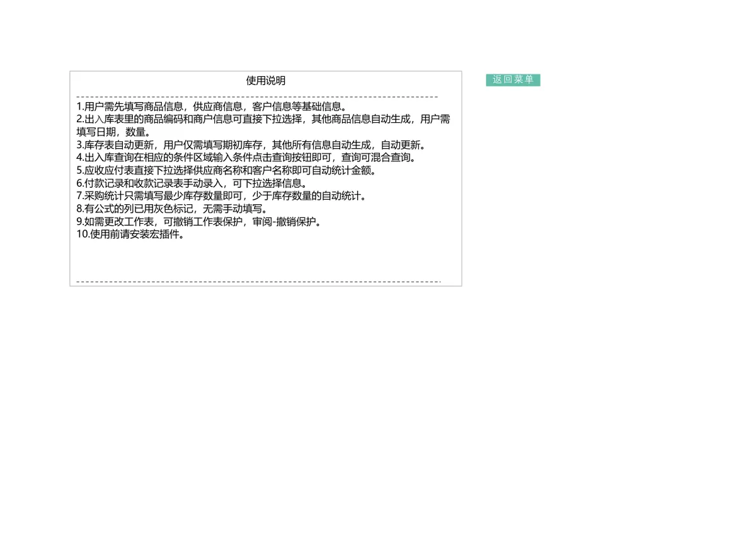Click line 10.使用前请安装宏插件。

click(132, 234)
